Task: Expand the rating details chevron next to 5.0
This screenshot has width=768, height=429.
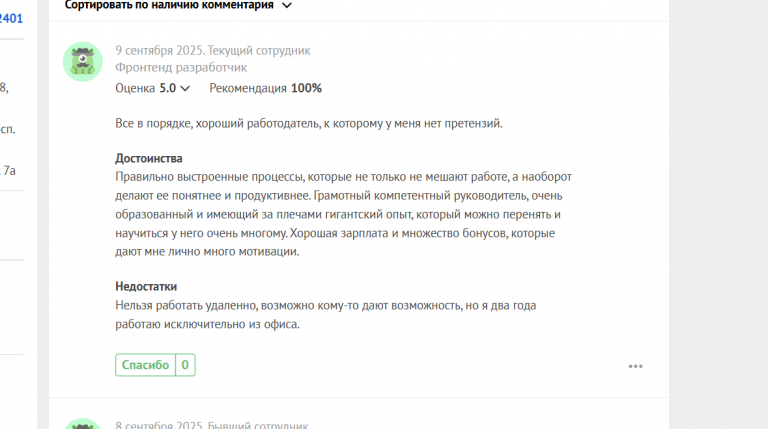Action: [185, 89]
